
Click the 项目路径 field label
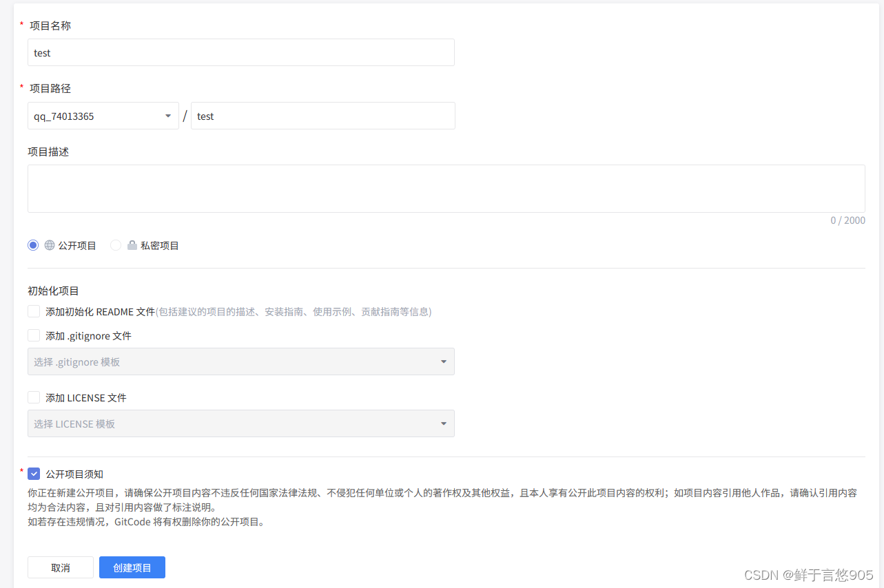(50, 88)
